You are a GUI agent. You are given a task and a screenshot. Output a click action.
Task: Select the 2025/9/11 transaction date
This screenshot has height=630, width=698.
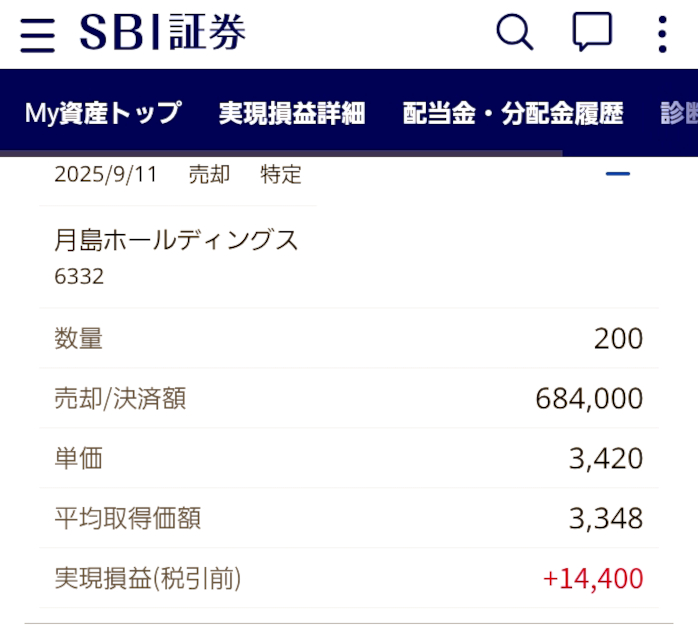106,174
